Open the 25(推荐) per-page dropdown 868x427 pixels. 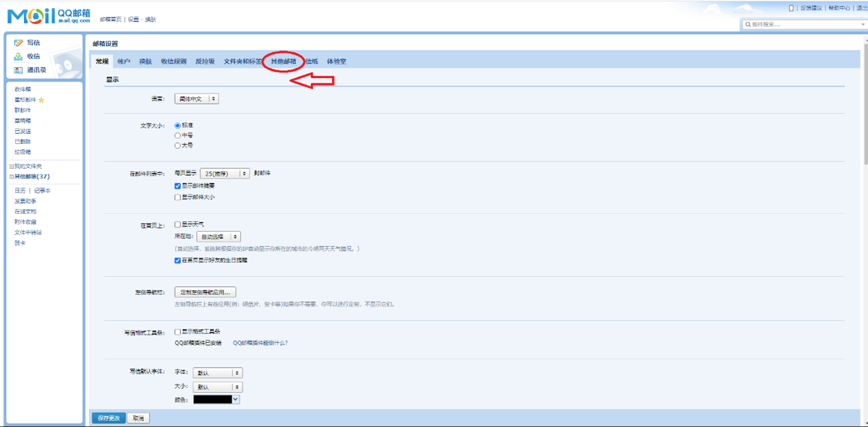pos(224,173)
